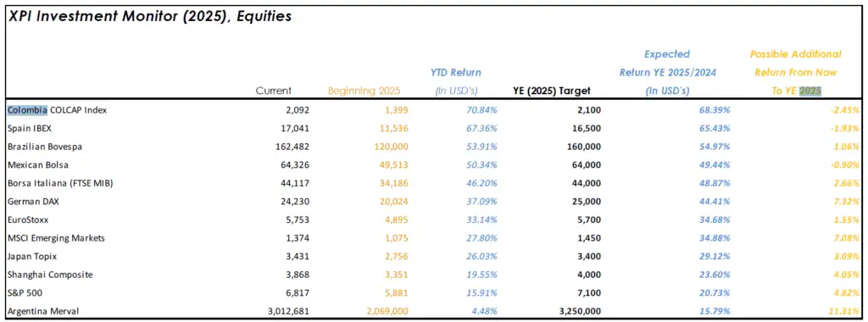The width and height of the screenshot is (868, 322).
Task: Click German DAX YE target 25,000
Action: pyautogui.click(x=587, y=202)
